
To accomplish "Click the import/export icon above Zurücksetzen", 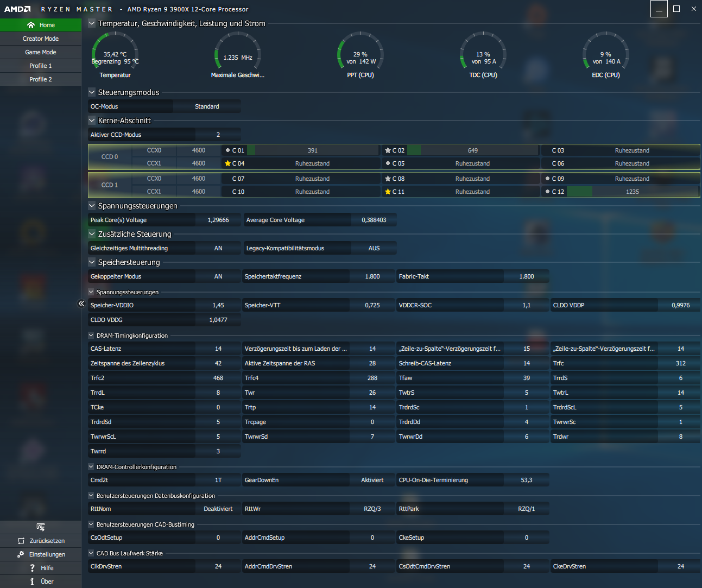I will (41, 527).
